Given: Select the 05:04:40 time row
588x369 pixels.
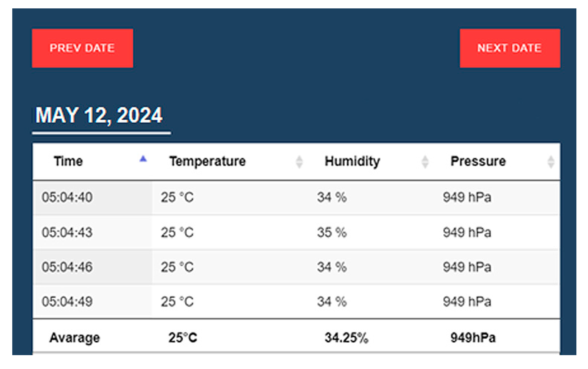Looking at the screenshot, I should pyautogui.click(x=67, y=197).
